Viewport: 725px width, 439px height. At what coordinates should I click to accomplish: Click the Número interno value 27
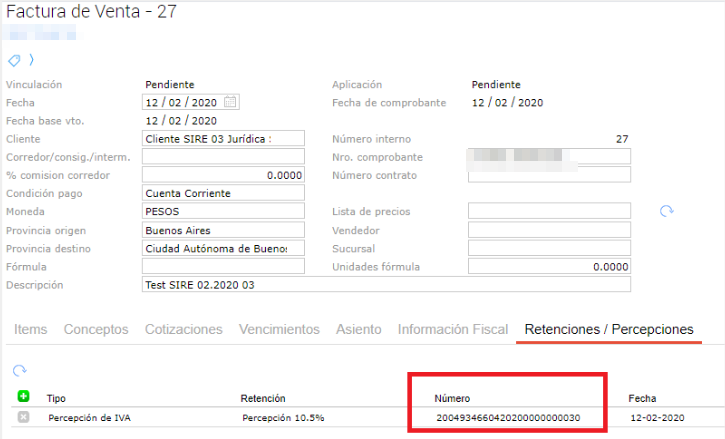click(622, 139)
